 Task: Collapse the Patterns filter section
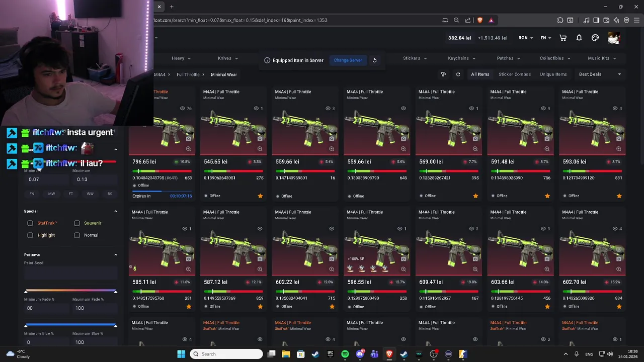[115, 255]
